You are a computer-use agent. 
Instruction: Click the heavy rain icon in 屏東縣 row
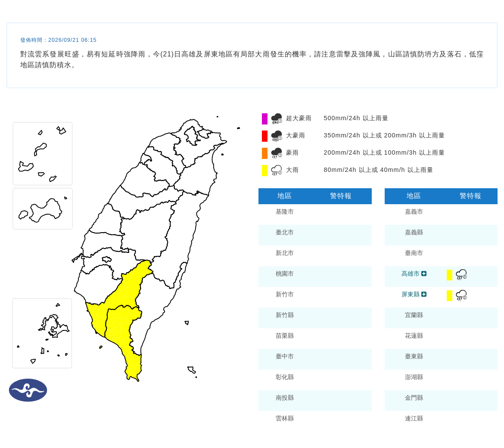pyautogui.click(x=461, y=296)
